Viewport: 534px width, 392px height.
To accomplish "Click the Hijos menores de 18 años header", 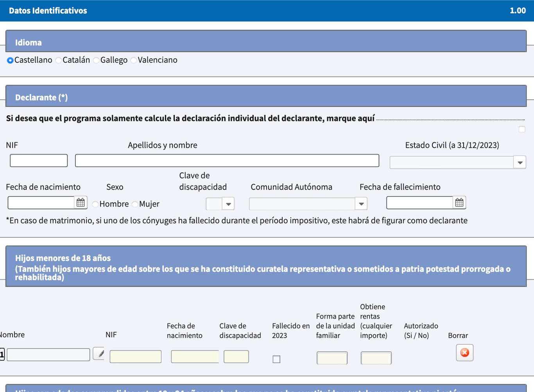I will (x=266, y=267).
